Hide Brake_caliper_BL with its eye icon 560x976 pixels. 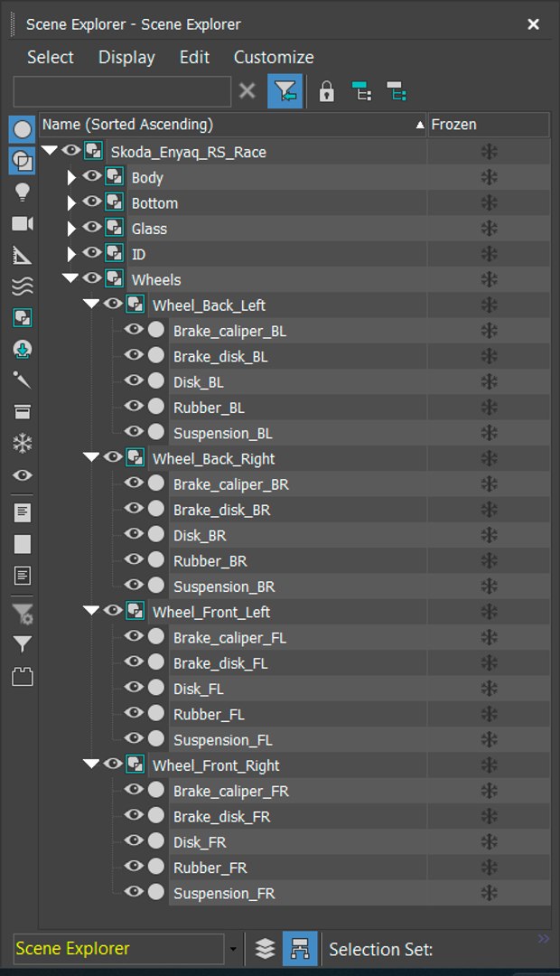tap(134, 329)
